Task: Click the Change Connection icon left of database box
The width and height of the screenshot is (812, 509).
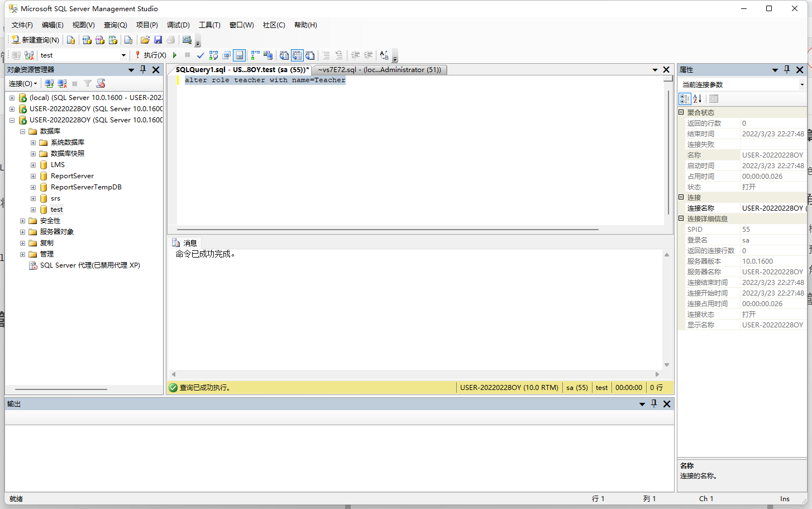Action: tap(29, 55)
